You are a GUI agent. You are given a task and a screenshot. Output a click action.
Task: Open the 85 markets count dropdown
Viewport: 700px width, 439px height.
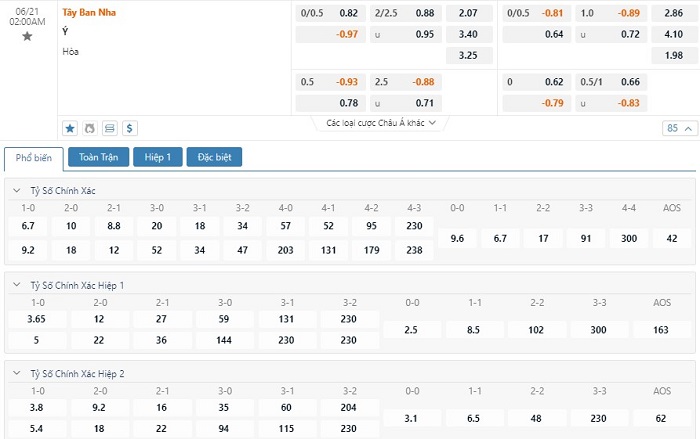[677, 128]
